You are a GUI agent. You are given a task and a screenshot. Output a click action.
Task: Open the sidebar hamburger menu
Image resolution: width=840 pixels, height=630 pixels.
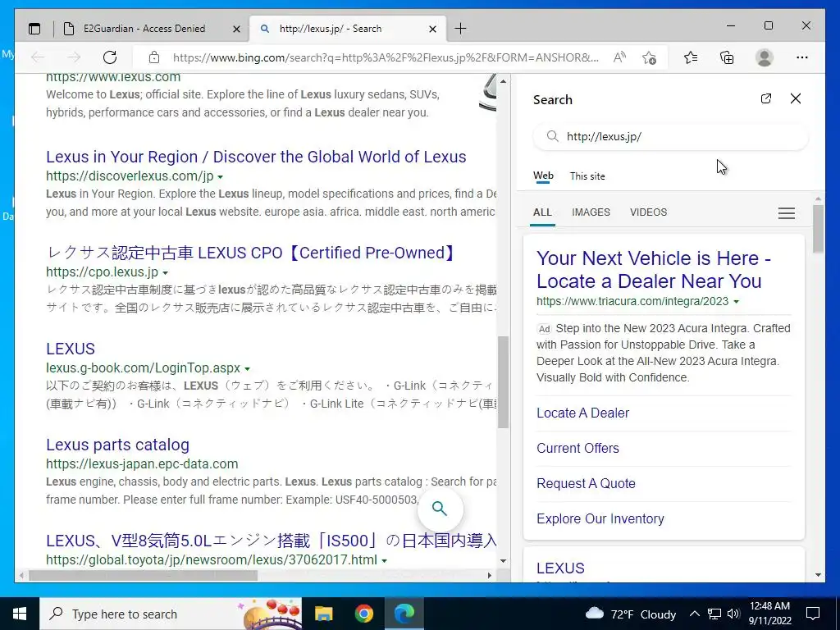[x=787, y=213]
